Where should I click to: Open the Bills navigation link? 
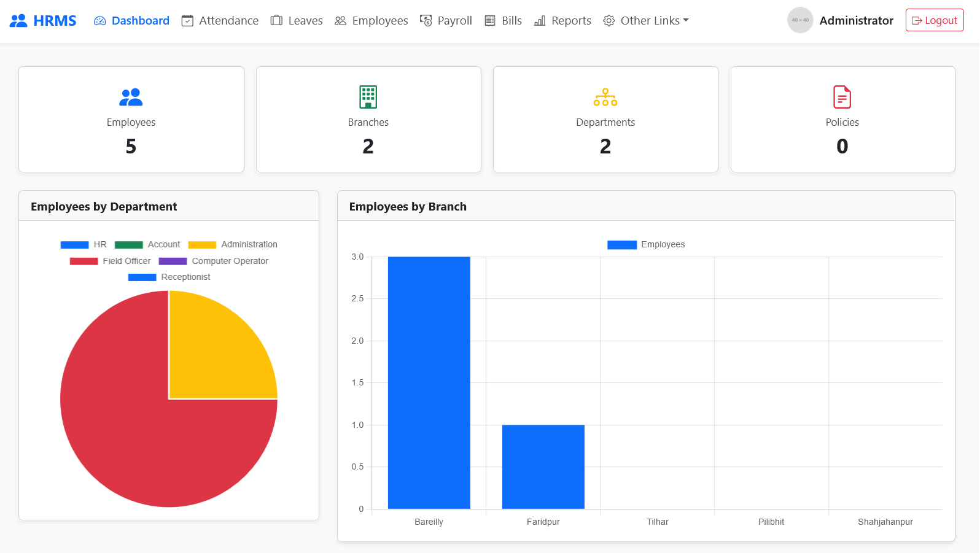pyautogui.click(x=503, y=21)
